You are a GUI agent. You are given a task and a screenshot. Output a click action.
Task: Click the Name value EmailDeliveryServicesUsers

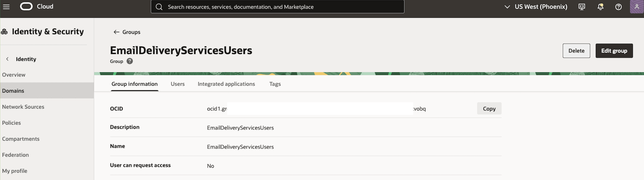click(240, 147)
